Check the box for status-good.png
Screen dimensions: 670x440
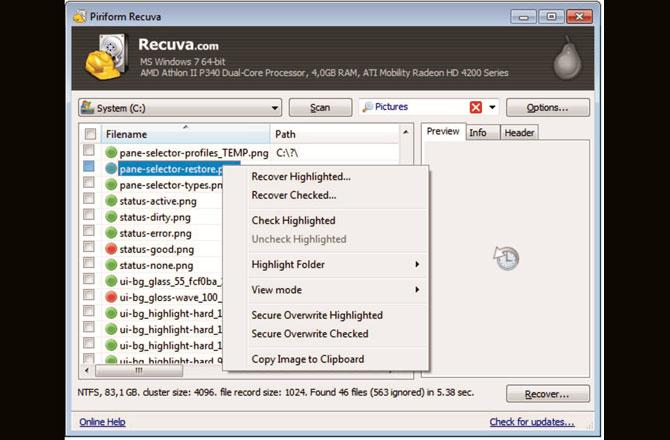pos(89,246)
